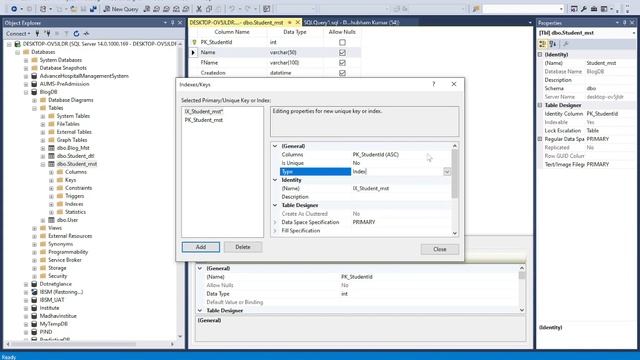Close the dbo.Student_mst tab

pos(298,22)
